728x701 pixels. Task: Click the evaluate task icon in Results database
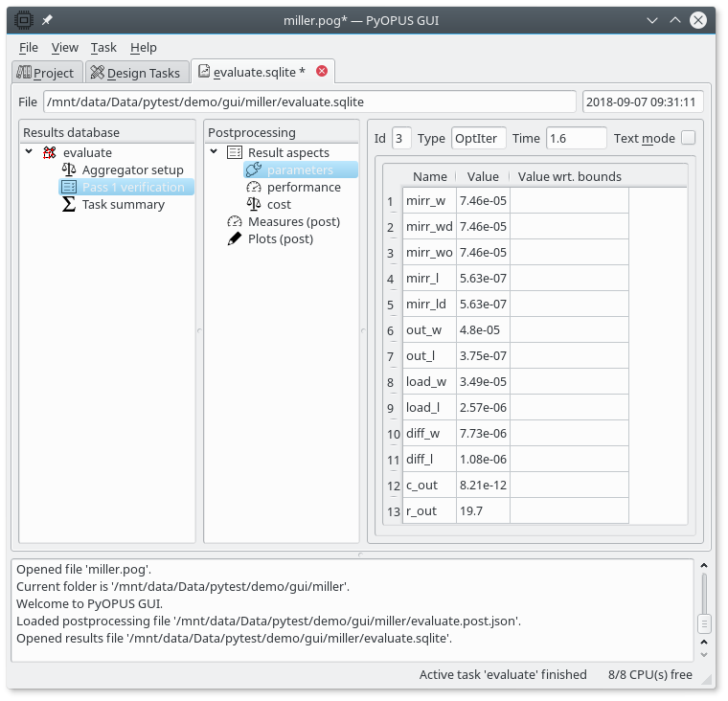[50, 152]
